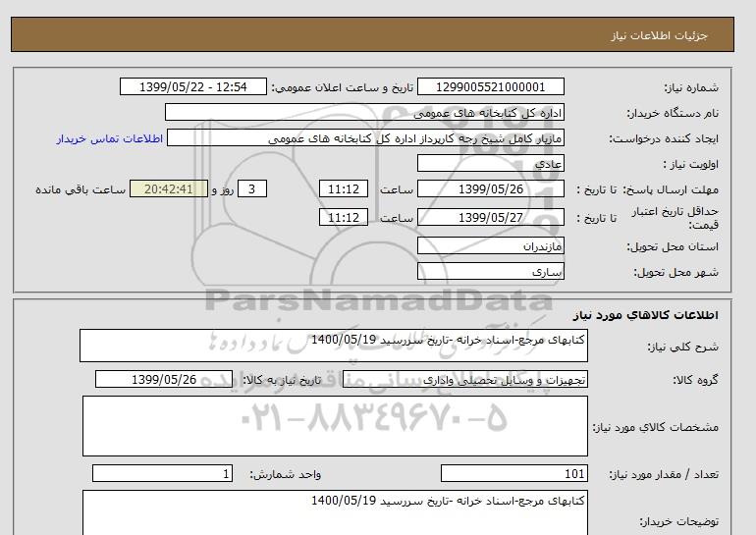Click the quantity field showing 101
Image resolution: width=756 pixels, height=535 pixels.
tap(513, 474)
